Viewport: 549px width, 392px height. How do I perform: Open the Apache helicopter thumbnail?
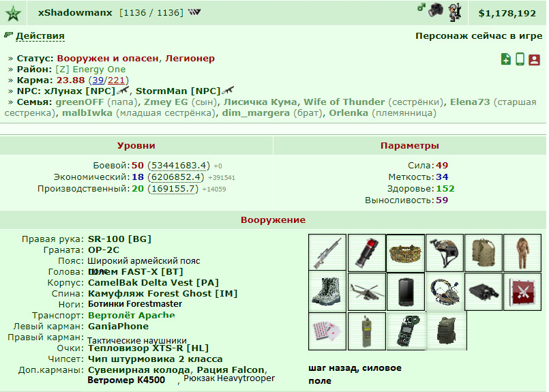[x=367, y=292]
